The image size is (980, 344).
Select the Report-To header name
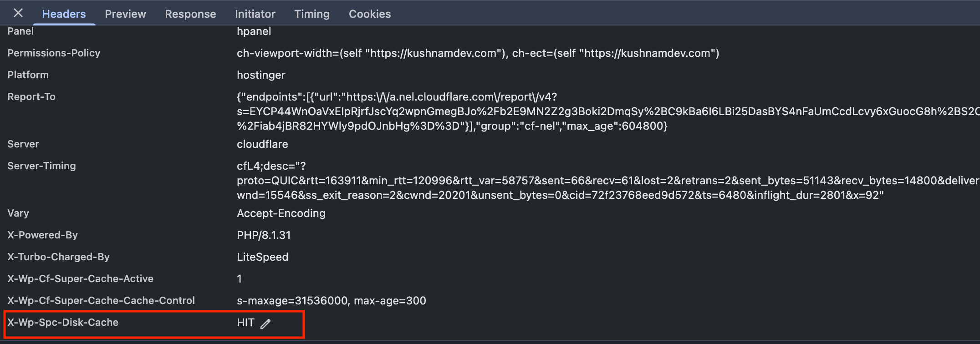coord(31,97)
